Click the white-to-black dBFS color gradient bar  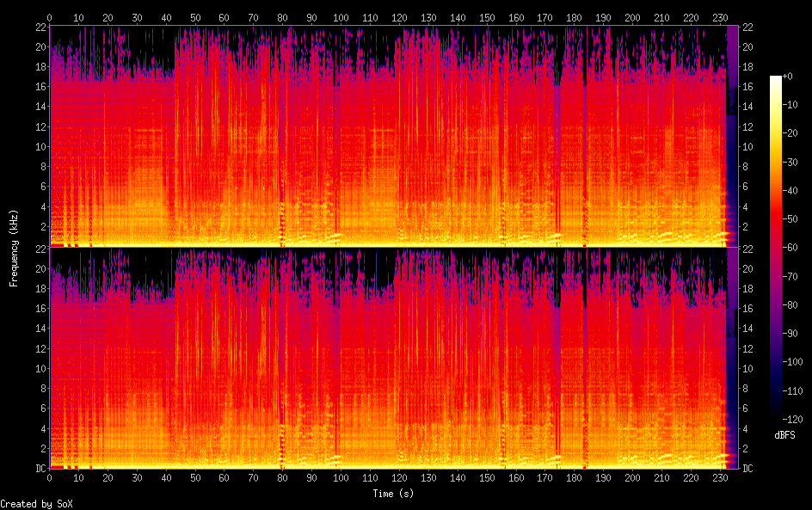pos(776,249)
